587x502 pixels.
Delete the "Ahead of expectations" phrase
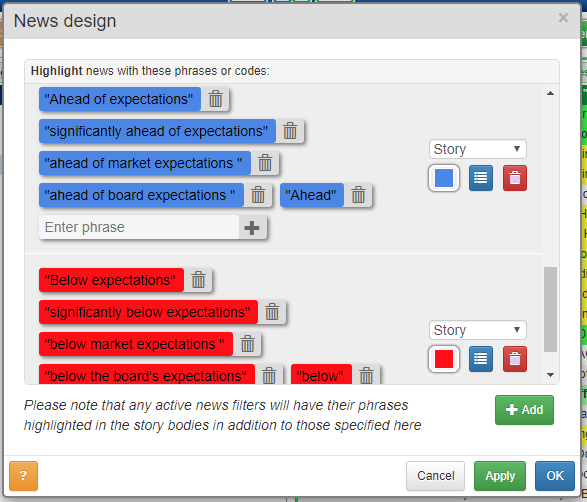[x=215, y=99]
